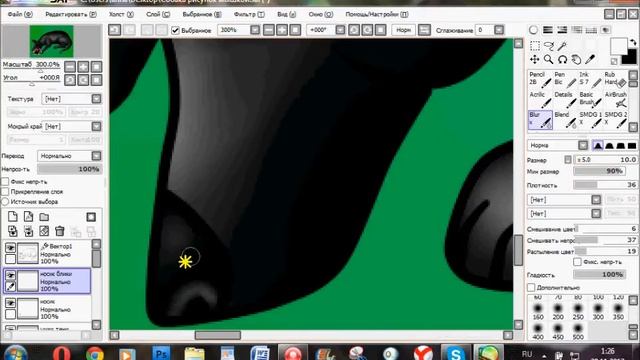Screen dimensions: 640x360
Task: Select the lasso selection tool
Action: point(549,45)
